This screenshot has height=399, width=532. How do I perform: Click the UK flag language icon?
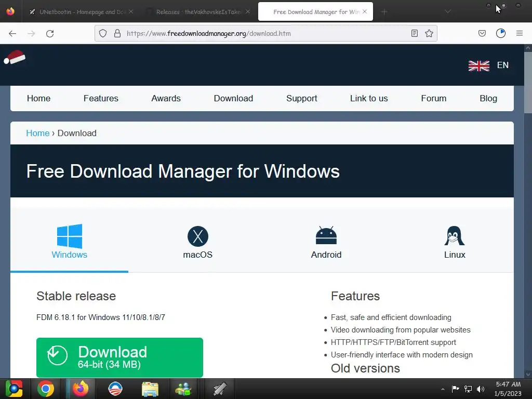(478, 65)
